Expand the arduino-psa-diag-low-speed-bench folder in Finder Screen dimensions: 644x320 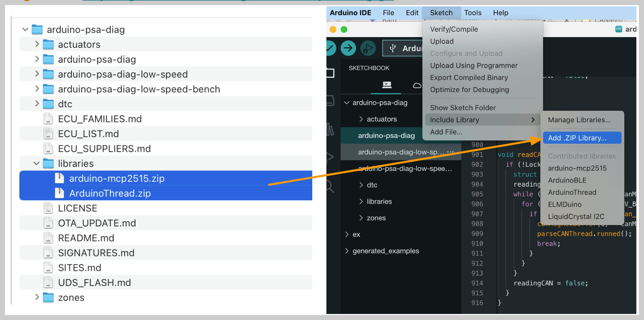(37, 89)
